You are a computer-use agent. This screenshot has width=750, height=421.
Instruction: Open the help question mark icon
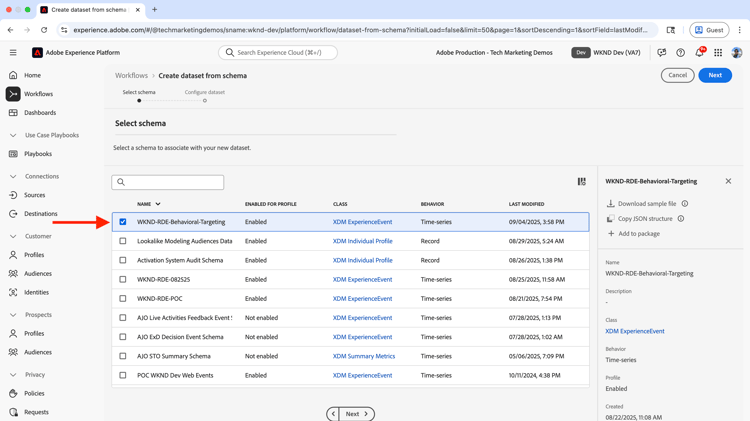click(680, 53)
